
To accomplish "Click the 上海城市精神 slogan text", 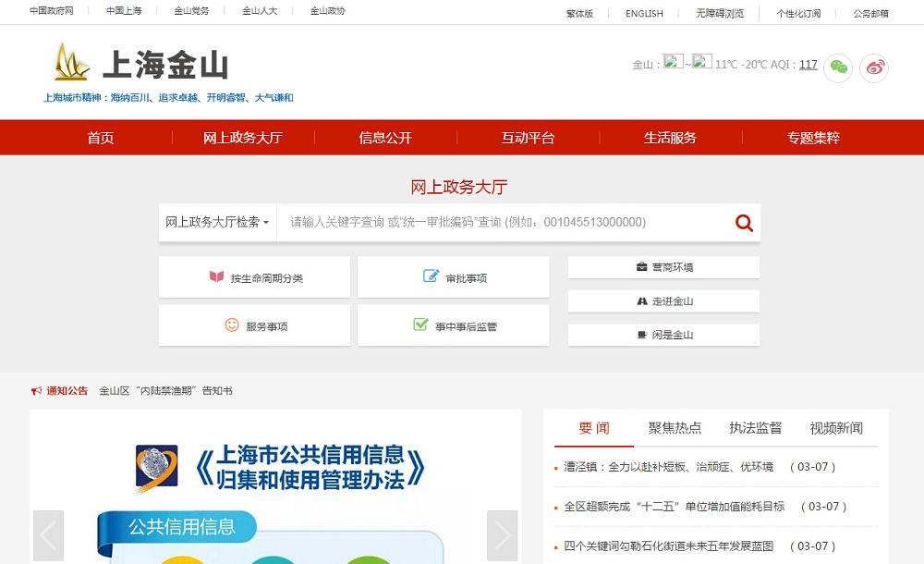I will point(168,97).
